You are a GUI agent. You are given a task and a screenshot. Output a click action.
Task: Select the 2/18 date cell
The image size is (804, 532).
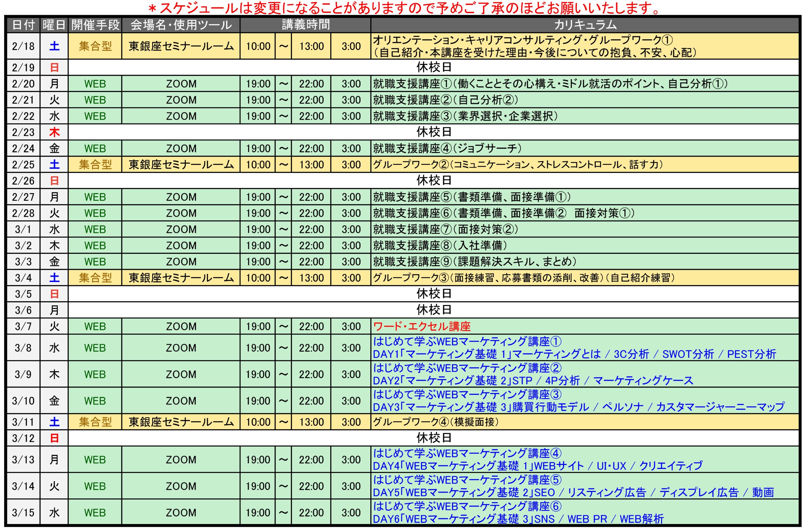(x=24, y=46)
